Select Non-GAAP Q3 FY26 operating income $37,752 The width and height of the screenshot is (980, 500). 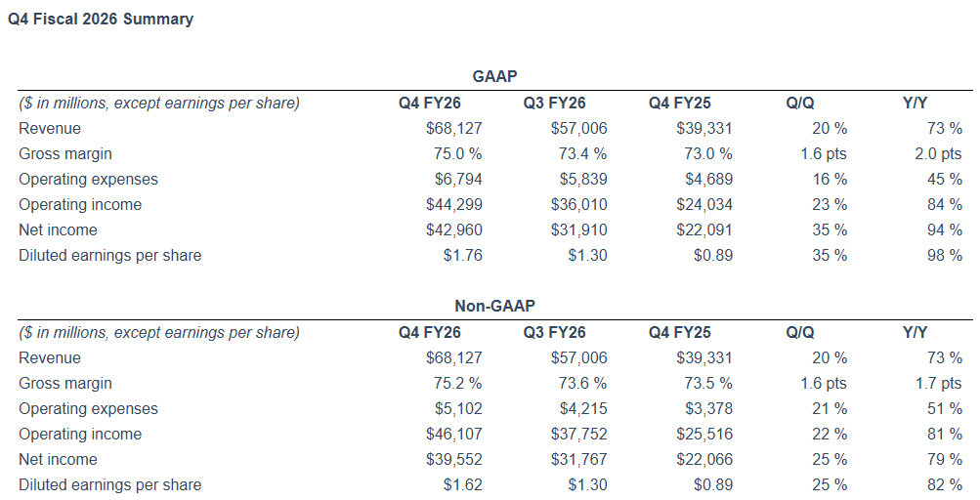579,435
